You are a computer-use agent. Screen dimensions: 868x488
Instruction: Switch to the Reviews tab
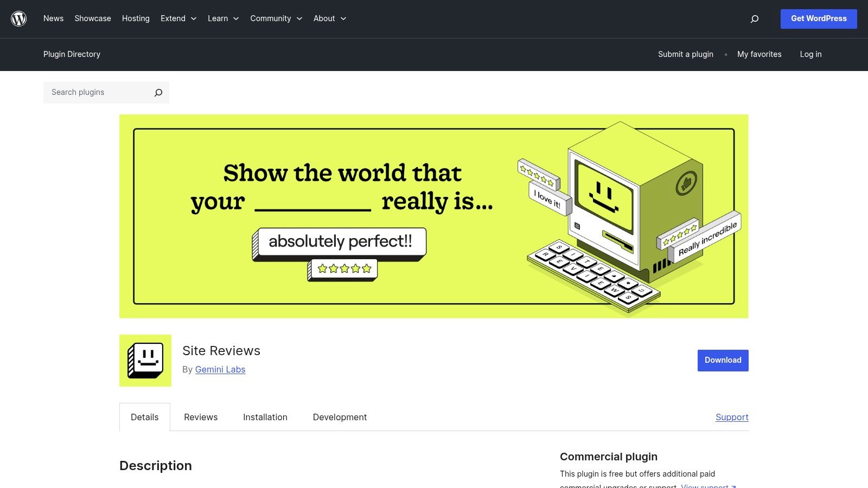click(201, 417)
